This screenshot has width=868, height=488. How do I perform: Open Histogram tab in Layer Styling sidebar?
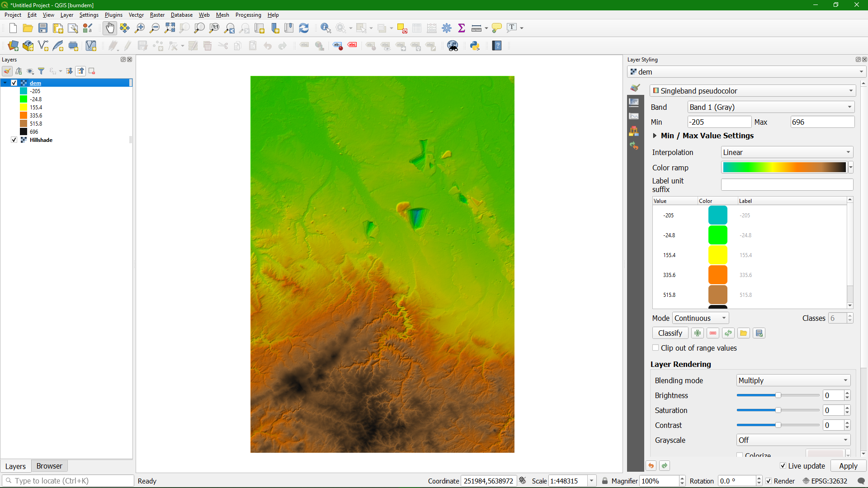point(634,117)
